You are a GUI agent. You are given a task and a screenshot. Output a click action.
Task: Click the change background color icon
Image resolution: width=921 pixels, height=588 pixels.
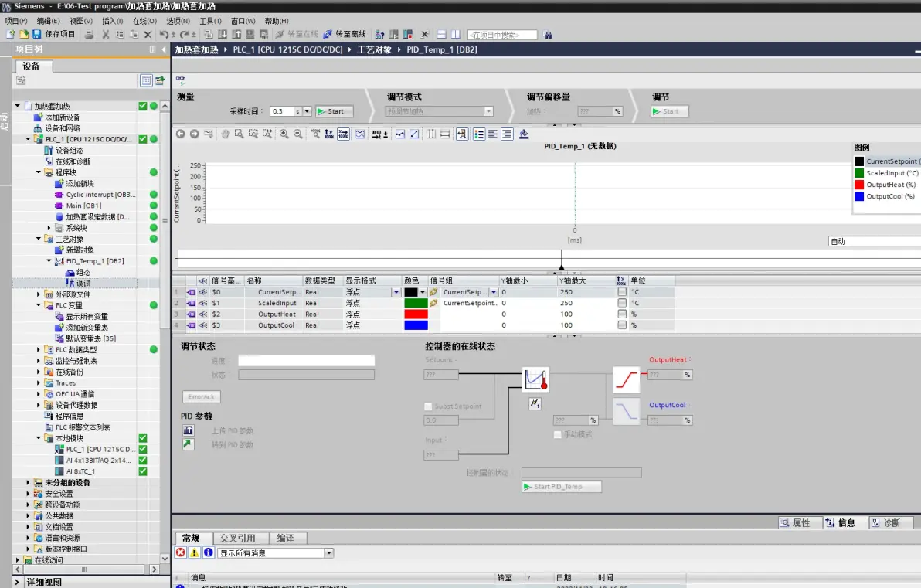click(x=524, y=134)
